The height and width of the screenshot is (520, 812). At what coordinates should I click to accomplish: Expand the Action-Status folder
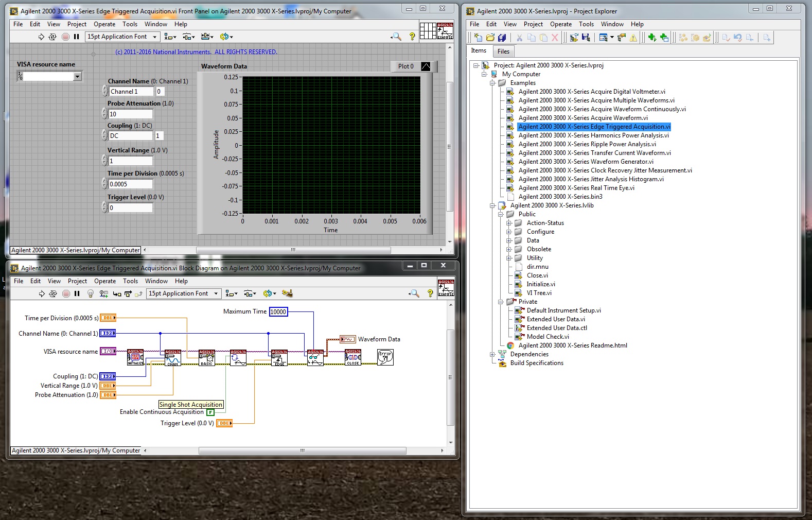(x=509, y=223)
